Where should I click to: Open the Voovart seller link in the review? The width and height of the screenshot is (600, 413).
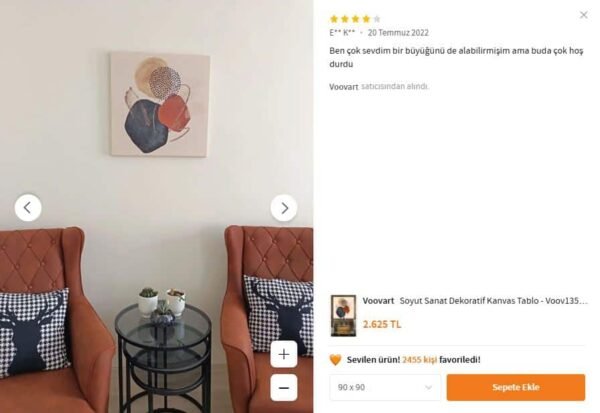tap(344, 87)
